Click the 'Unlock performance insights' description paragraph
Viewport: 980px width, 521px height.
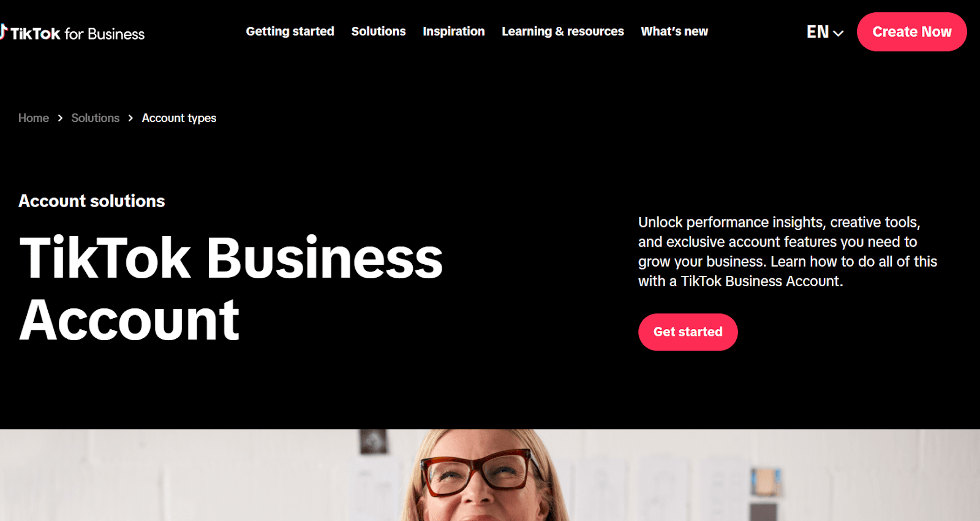click(788, 251)
